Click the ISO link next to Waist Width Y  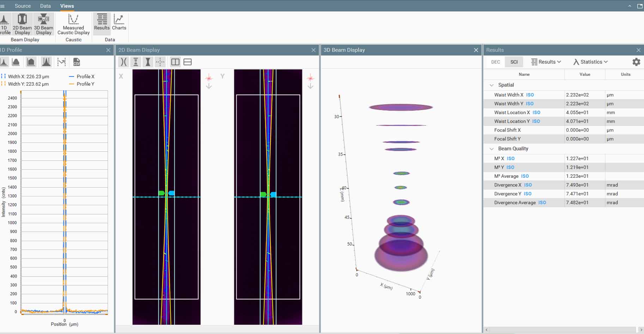pos(529,104)
